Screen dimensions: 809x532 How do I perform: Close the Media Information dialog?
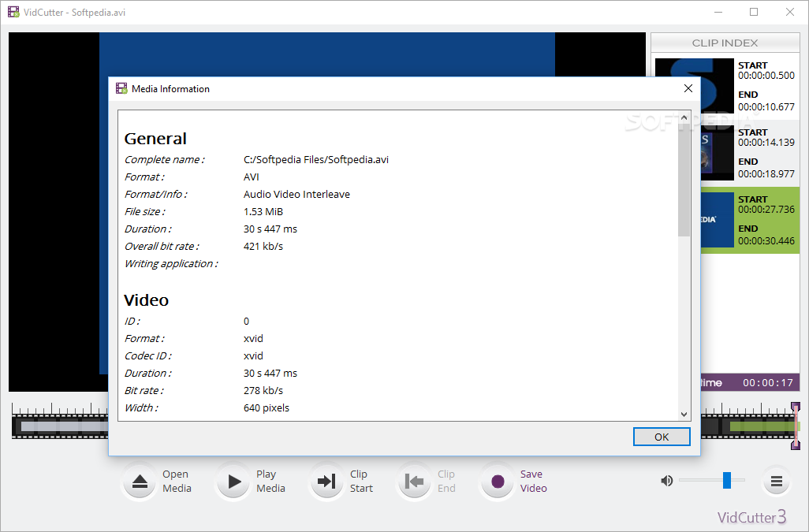click(x=688, y=88)
